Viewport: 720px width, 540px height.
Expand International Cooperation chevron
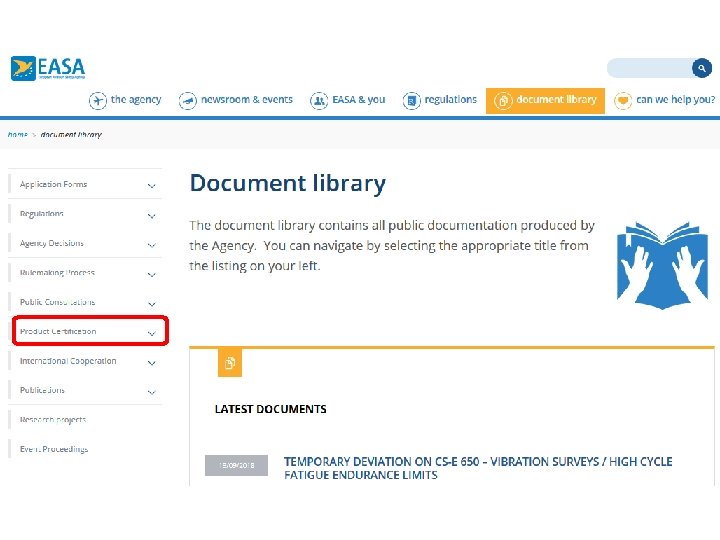pyautogui.click(x=152, y=362)
